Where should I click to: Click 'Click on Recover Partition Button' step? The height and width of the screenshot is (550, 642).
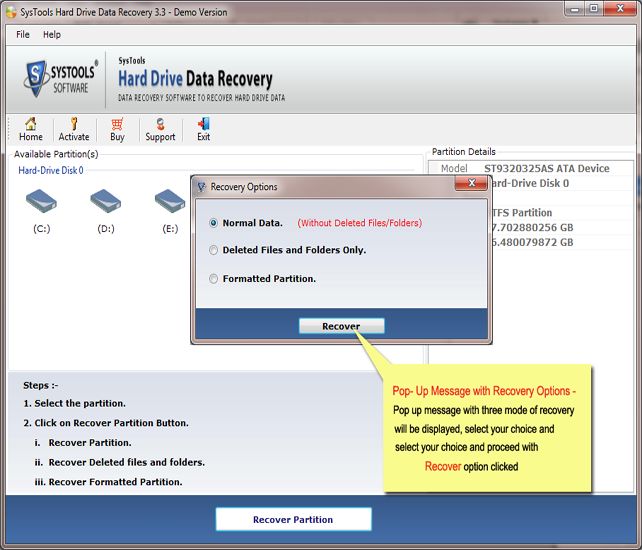pyautogui.click(x=106, y=423)
